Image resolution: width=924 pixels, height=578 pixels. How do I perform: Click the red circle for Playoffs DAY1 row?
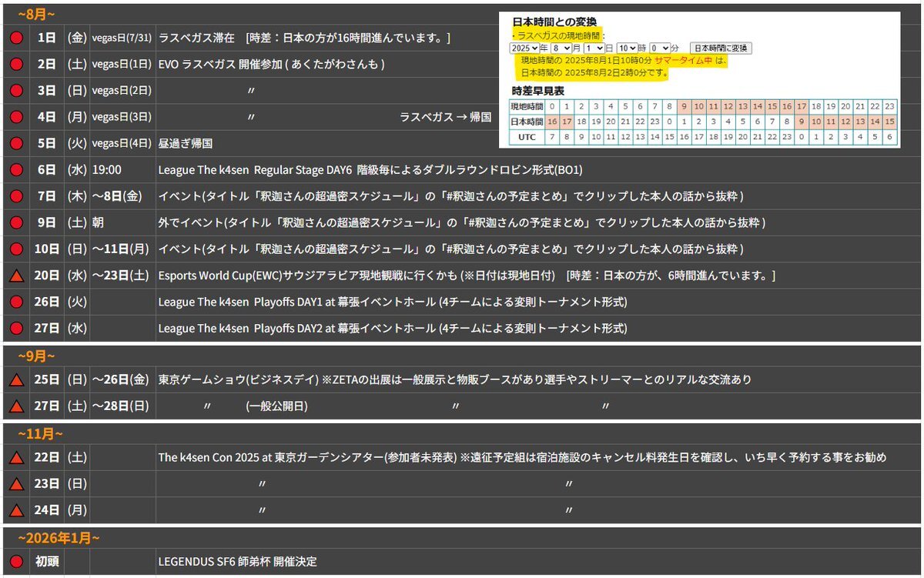coord(16,302)
